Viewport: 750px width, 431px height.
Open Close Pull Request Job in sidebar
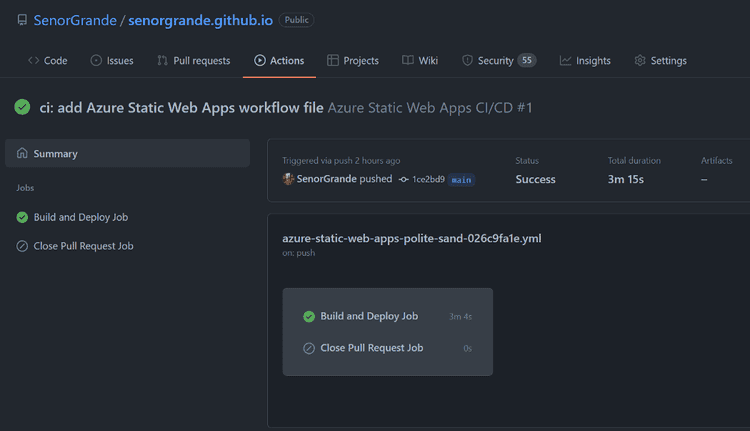click(84, 246)
